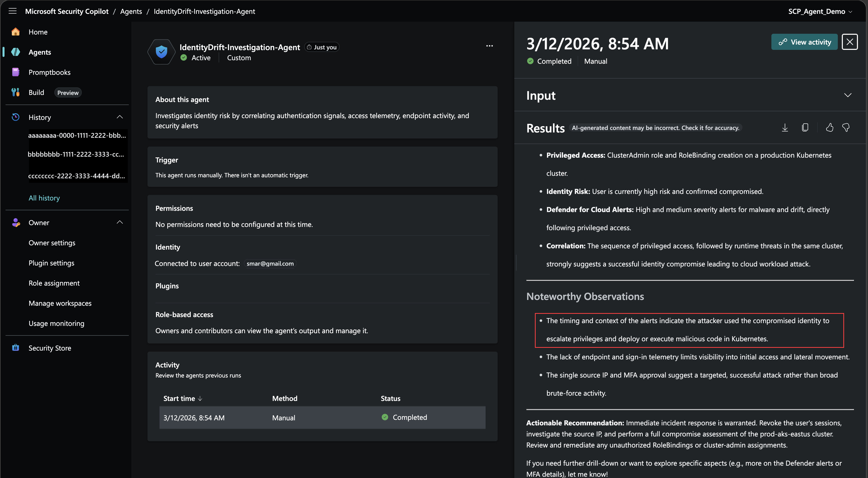Click the Home icon in sidebar

pos(16,32)
